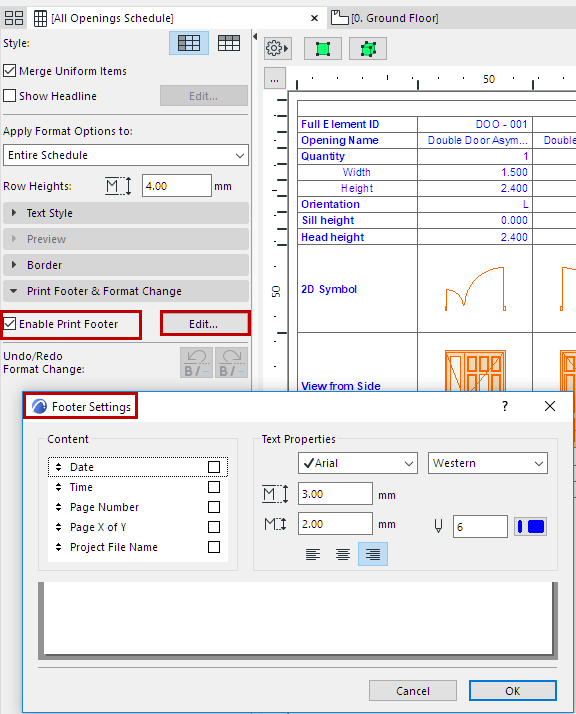576x714 pixels.
Task: Click the footer text height icon
Action: tap(275, 494)
